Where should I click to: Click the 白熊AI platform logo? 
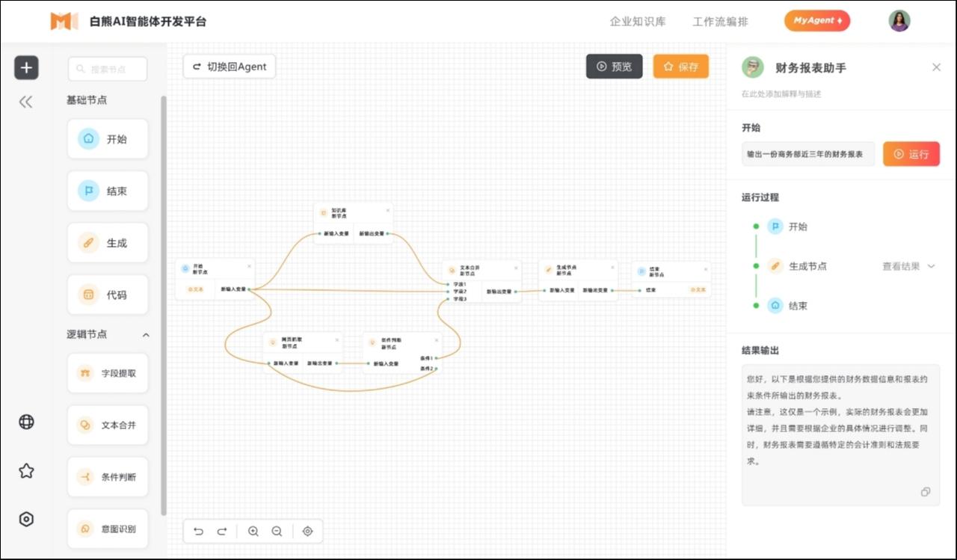64,21
